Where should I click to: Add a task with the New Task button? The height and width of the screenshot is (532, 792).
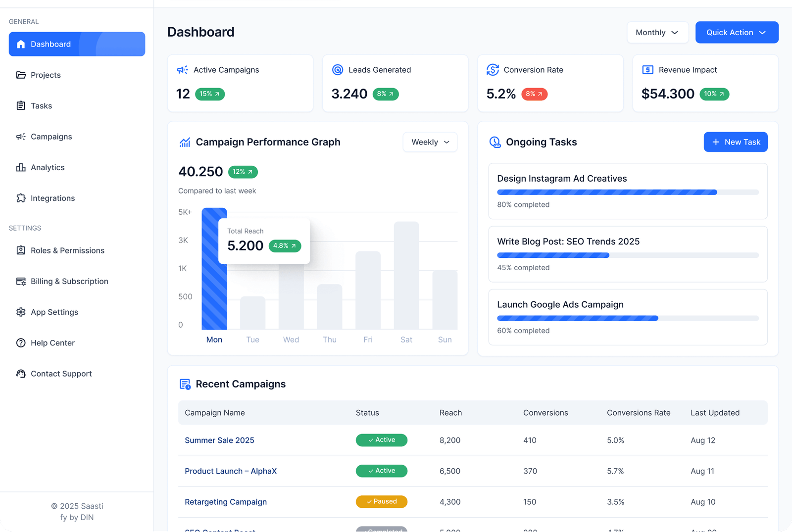tap(736, 142)
